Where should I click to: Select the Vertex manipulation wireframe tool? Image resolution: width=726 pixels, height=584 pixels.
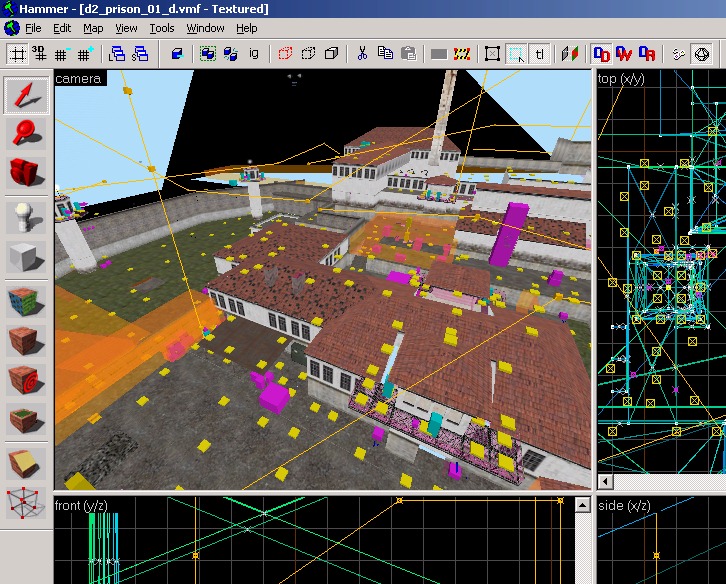[26, 502]
